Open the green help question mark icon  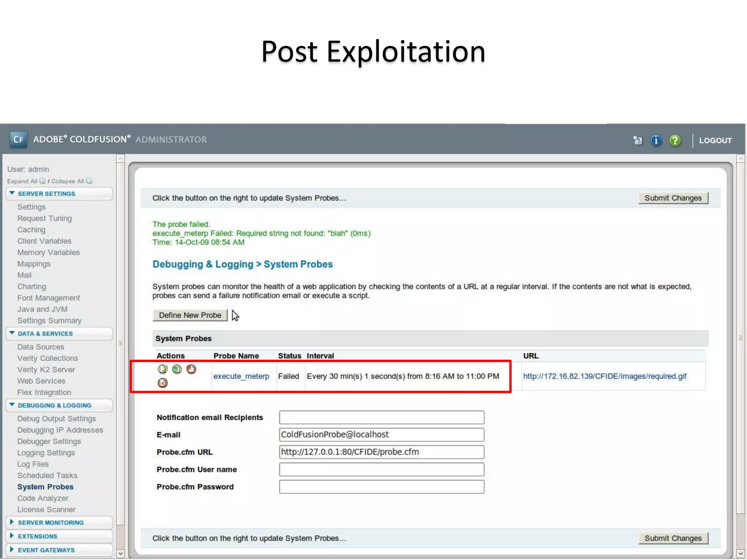coord(675,140)
